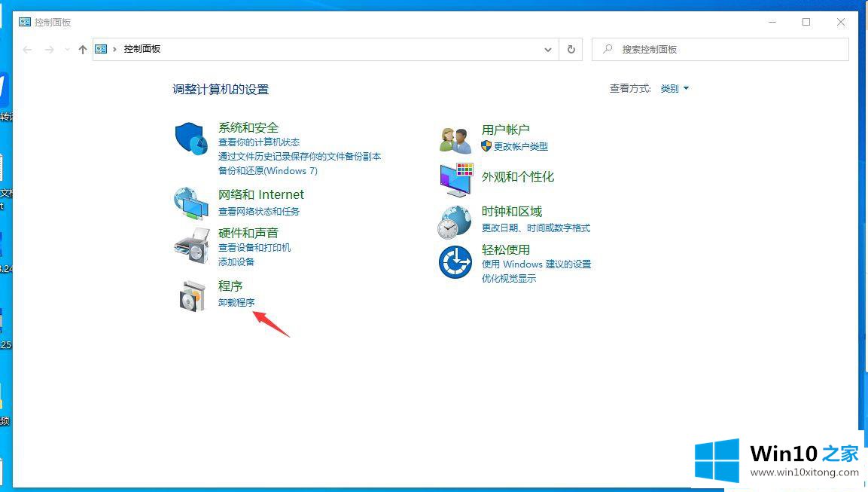This screenshot has height=492, width=868.
Task: Click the 更改帐户类型 link
Action: pos(521,147)
